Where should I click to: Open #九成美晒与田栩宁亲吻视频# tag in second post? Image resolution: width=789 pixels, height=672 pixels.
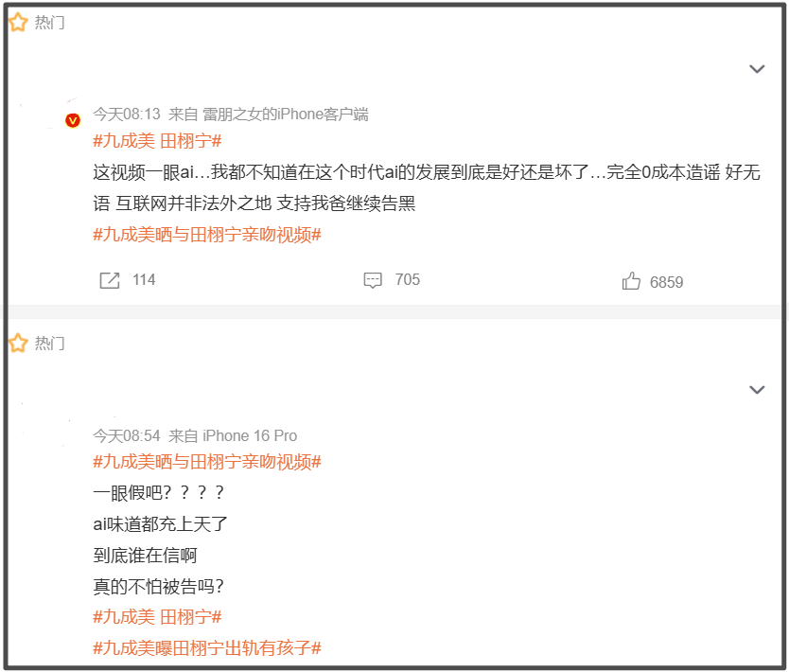pyautogui.click(x=207, y=462)
